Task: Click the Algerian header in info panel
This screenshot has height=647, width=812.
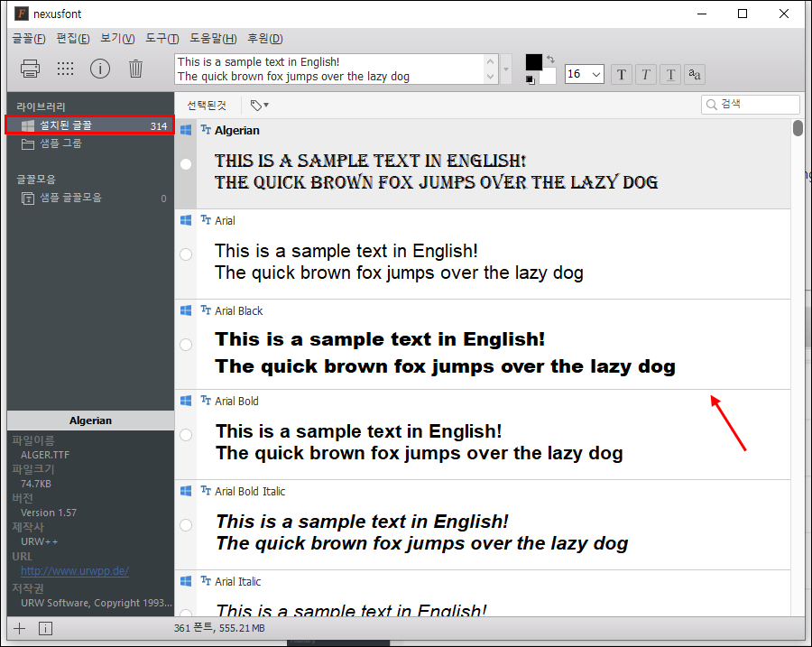Action: click(x=90, y=421)
